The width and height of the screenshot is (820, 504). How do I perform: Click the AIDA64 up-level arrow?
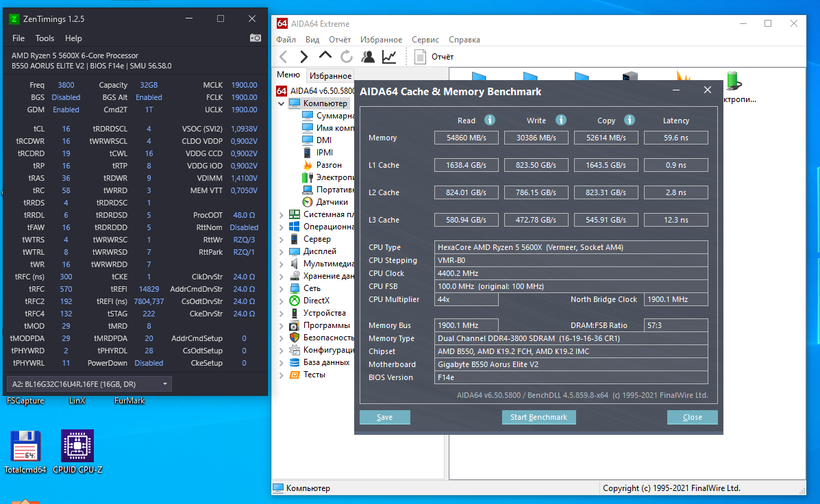coord(325,55)
